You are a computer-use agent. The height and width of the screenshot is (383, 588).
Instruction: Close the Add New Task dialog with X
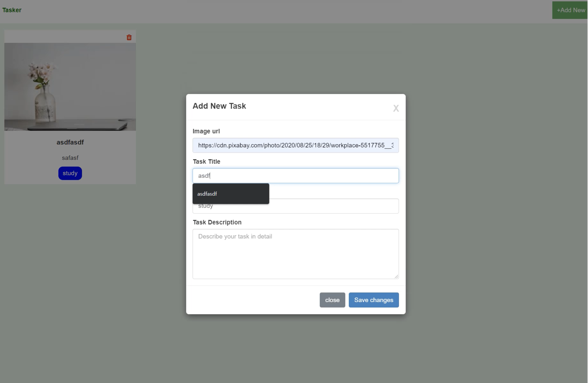[396, 108]
